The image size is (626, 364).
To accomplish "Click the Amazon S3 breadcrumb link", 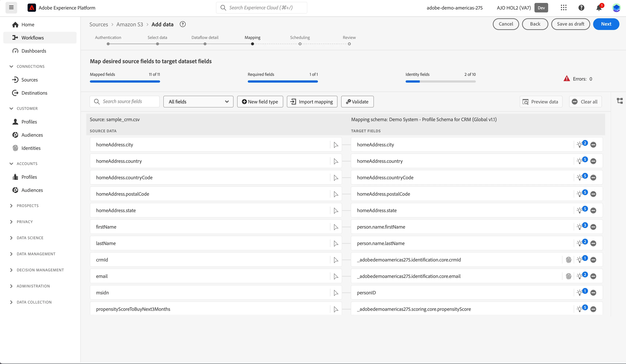I will [130, 24].
